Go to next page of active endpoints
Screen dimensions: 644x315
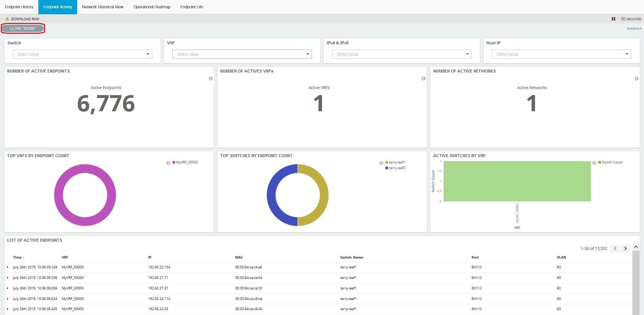626,248
